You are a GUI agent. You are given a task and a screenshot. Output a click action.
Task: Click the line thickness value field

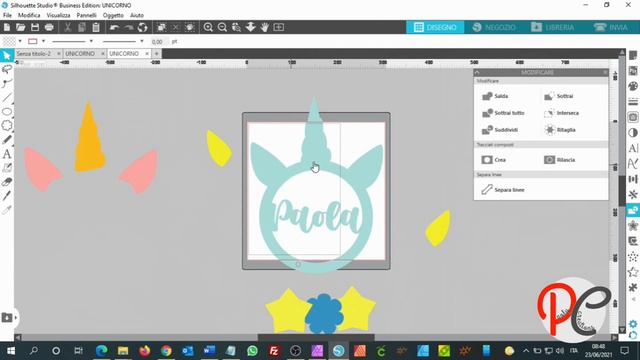tap(159, 42)
